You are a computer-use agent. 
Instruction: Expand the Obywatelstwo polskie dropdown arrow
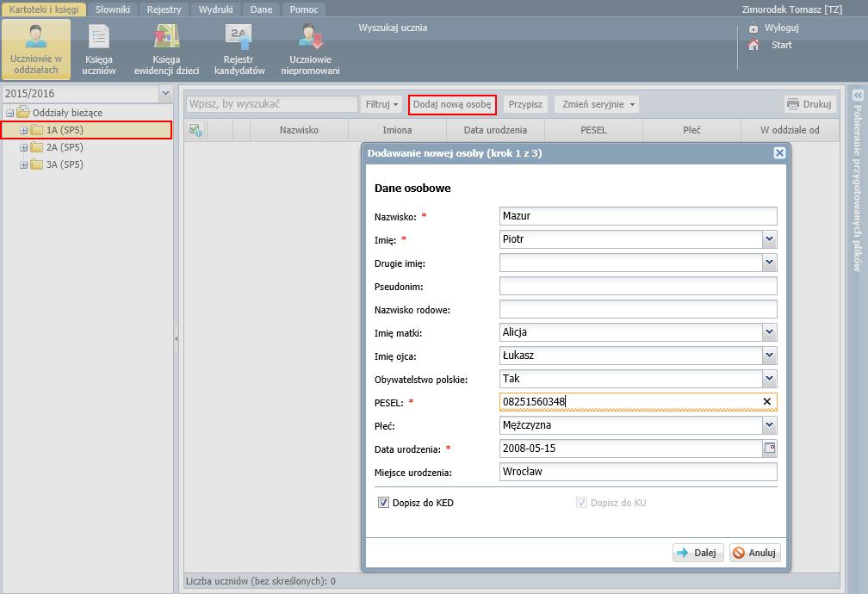click(x=770, y=379)
